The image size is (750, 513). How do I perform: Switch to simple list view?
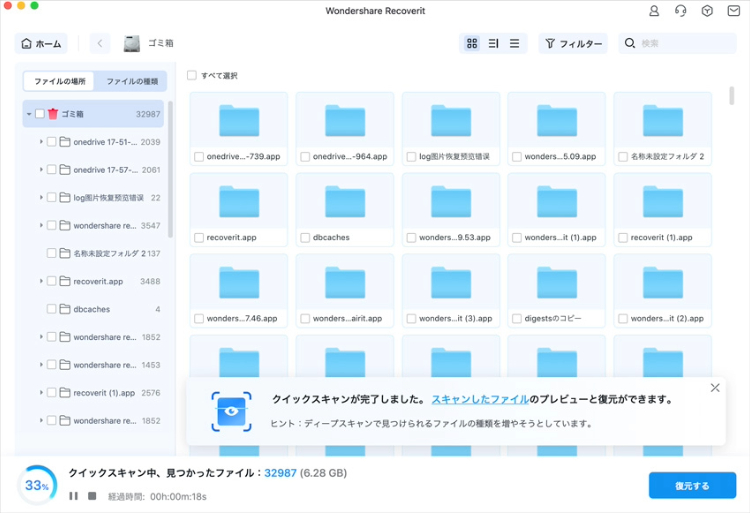(515, 44)
